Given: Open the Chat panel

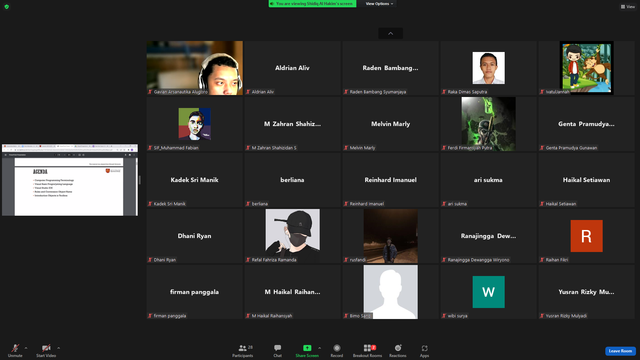Looking at the screenshot, I should [x=278, y=350].
